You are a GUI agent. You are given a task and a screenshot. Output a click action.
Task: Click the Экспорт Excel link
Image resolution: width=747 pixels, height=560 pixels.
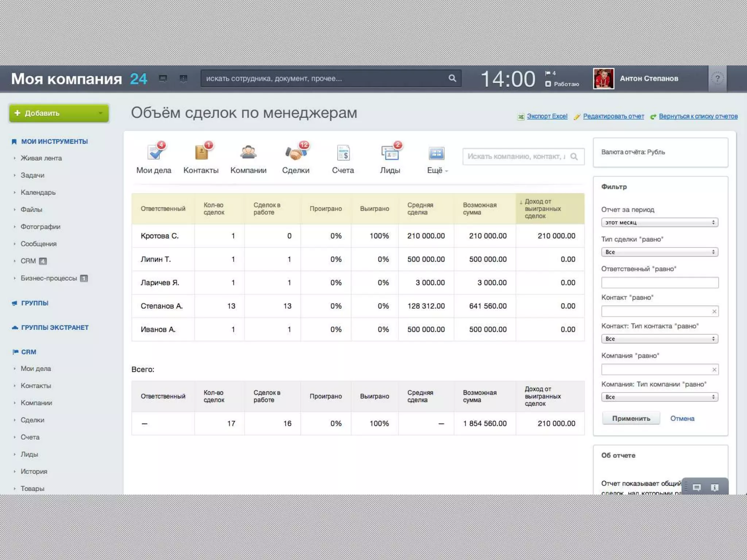547,116
